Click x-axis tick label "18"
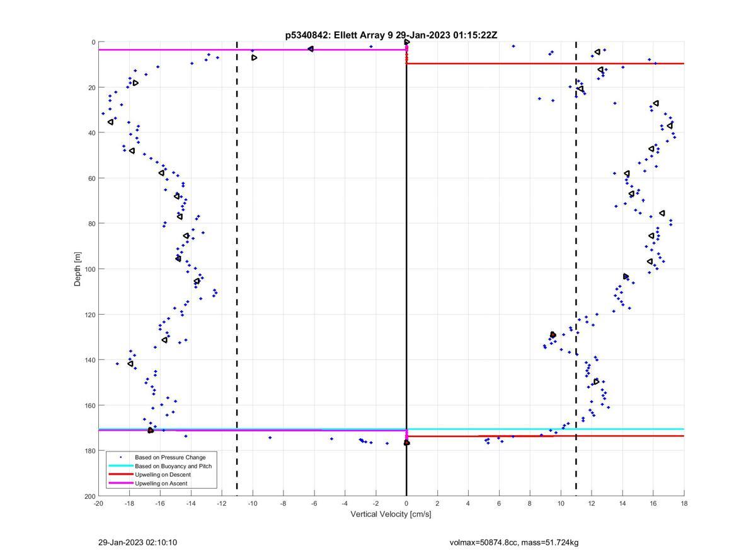756x558 pixels. click(x=684, y=503)
